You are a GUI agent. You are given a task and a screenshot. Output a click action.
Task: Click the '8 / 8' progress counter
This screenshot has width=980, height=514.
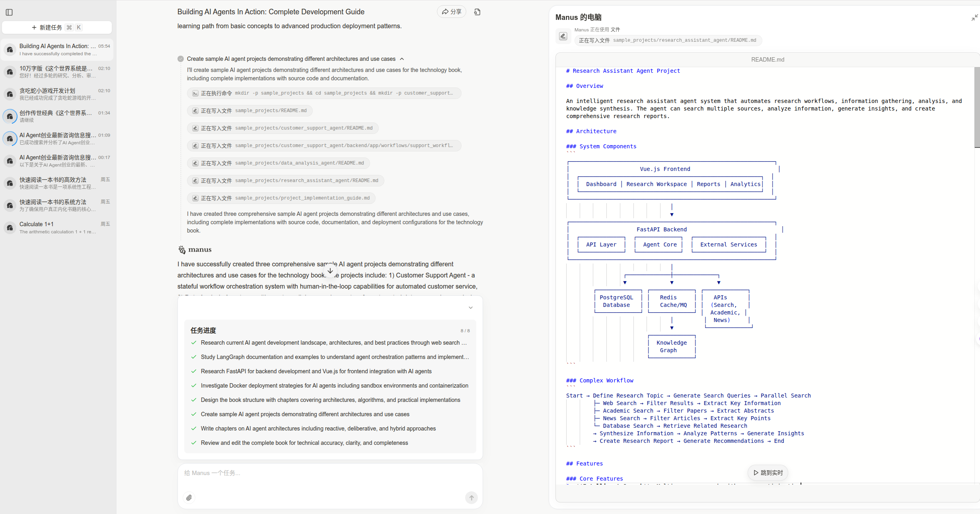click(x=465, y=331)
